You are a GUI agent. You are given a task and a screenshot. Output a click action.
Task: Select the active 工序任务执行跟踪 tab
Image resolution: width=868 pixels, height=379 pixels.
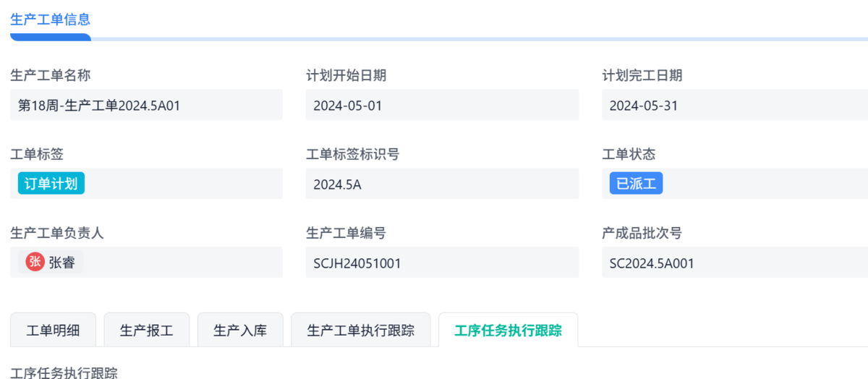tap(508, 331)
